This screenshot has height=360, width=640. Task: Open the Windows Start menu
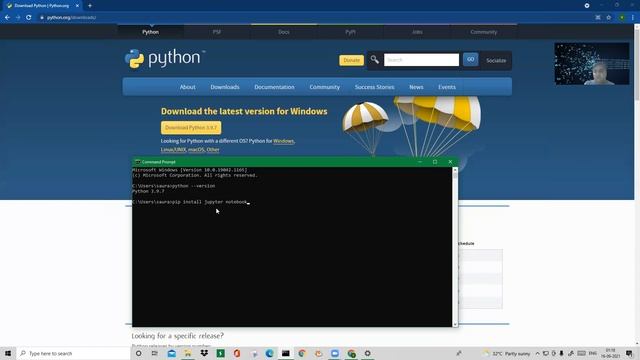(x=8, y=353)
